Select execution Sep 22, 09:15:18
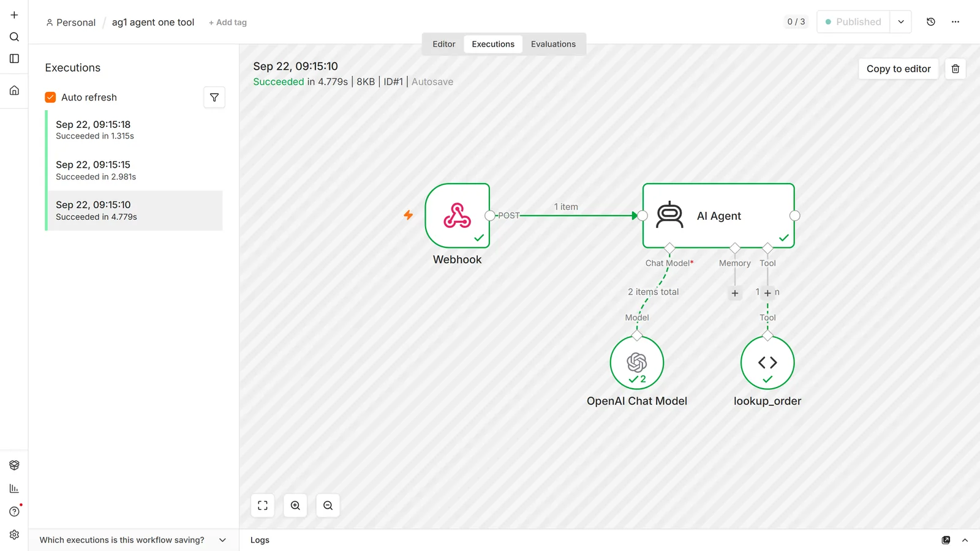Viewport: 980px width, 551px height. 135,130
